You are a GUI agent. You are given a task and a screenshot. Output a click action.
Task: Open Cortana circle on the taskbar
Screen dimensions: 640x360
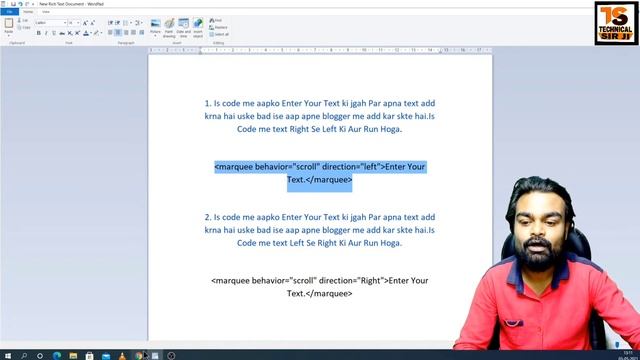click(40, 356)
